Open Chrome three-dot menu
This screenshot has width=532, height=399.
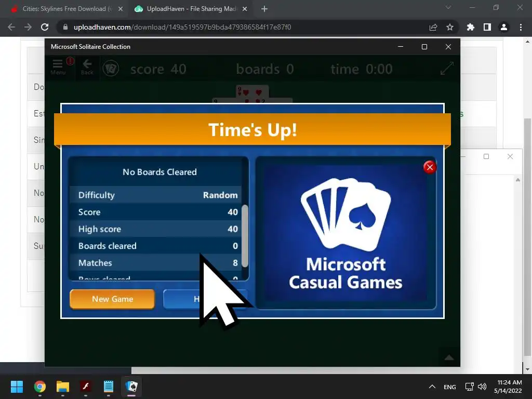521,27
